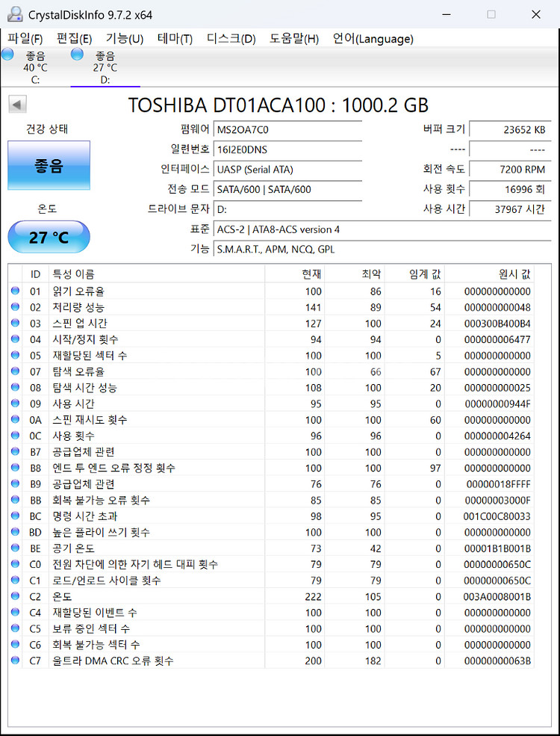Click status dot for BD 높은 플라이 쓰기 횟수
Image resolution: width=560 pixels, height=736 pixels.
(15, 531)
